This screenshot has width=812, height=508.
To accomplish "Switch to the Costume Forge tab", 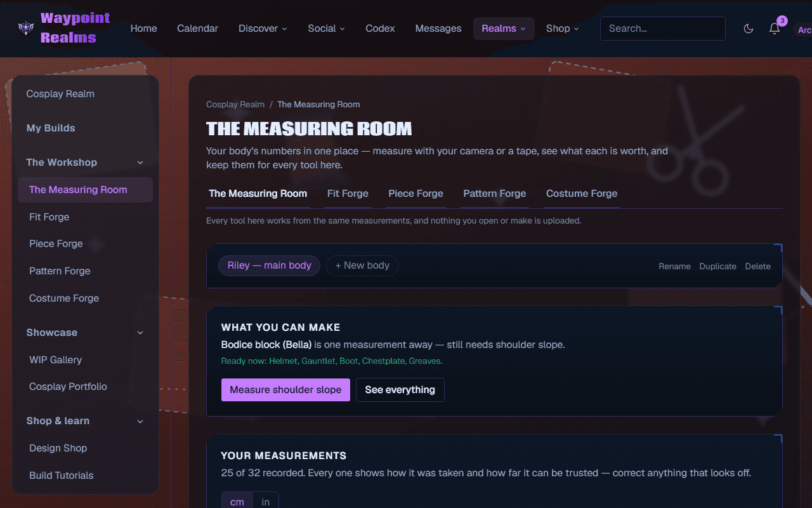I will pyautogui.click(x=582, y=194).
